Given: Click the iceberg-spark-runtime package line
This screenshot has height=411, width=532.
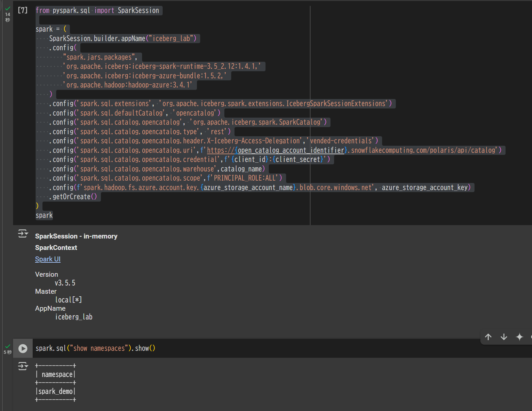Looking at the screenshot, I should 162,66.
